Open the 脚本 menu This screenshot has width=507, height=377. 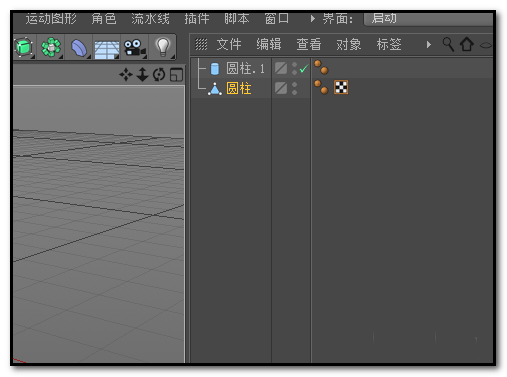[237, 18]
